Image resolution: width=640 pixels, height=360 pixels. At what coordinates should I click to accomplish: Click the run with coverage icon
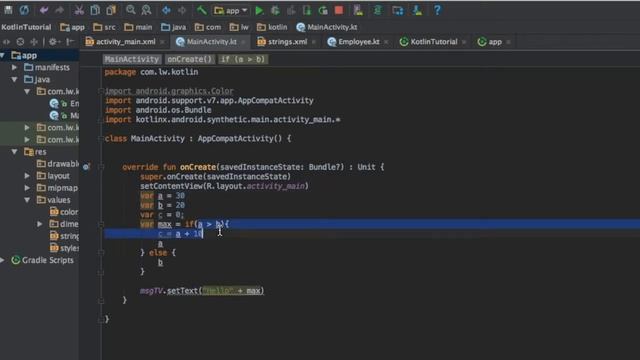(291, 10)
